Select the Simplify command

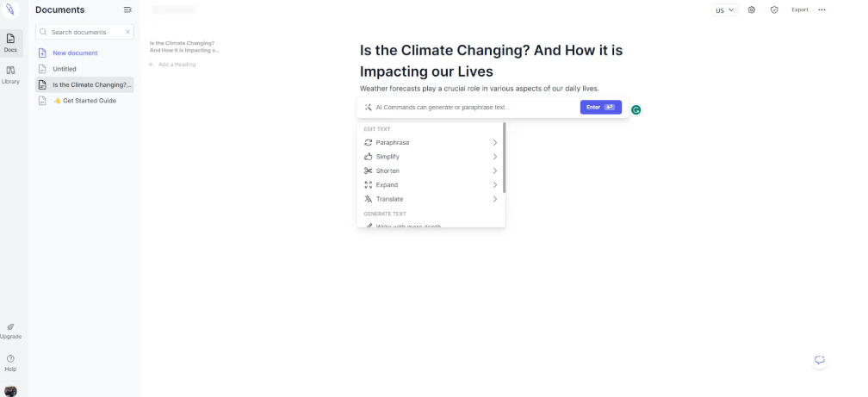click(387, 157)
